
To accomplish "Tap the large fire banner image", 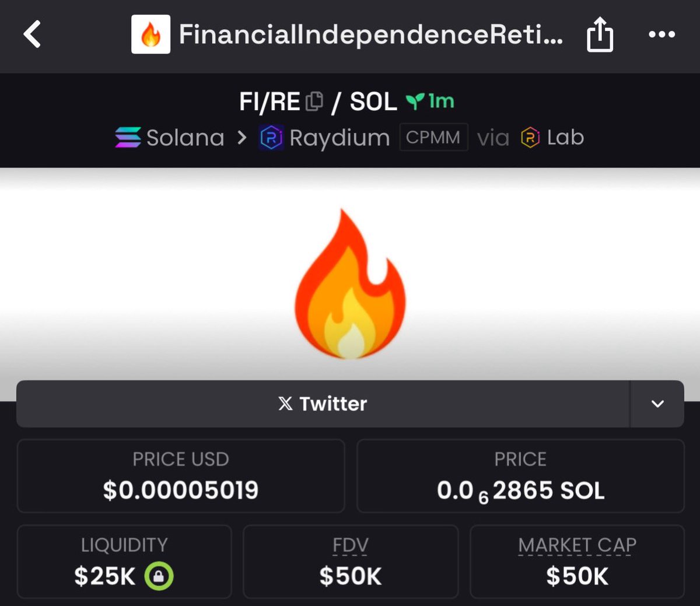I will (350, 284).
